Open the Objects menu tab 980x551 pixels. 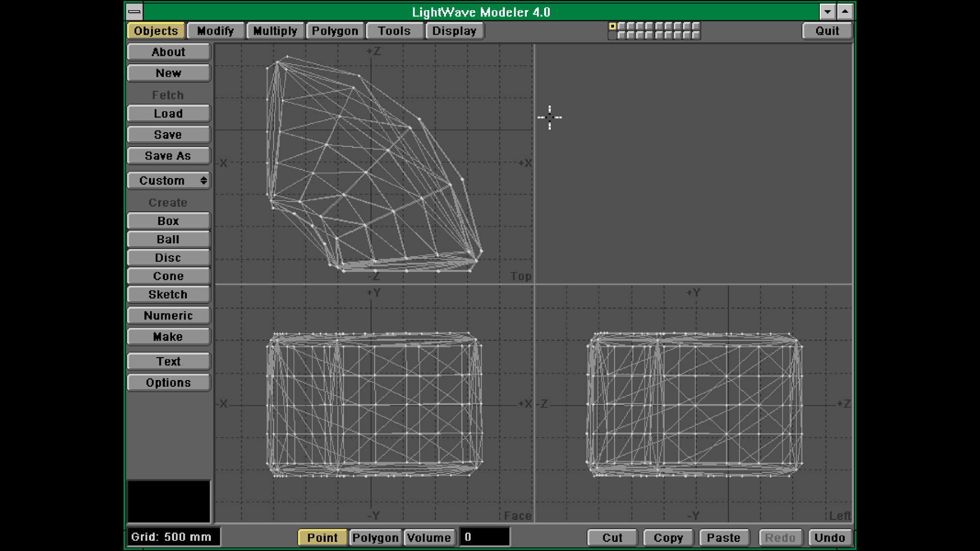[x=156, y=31]
